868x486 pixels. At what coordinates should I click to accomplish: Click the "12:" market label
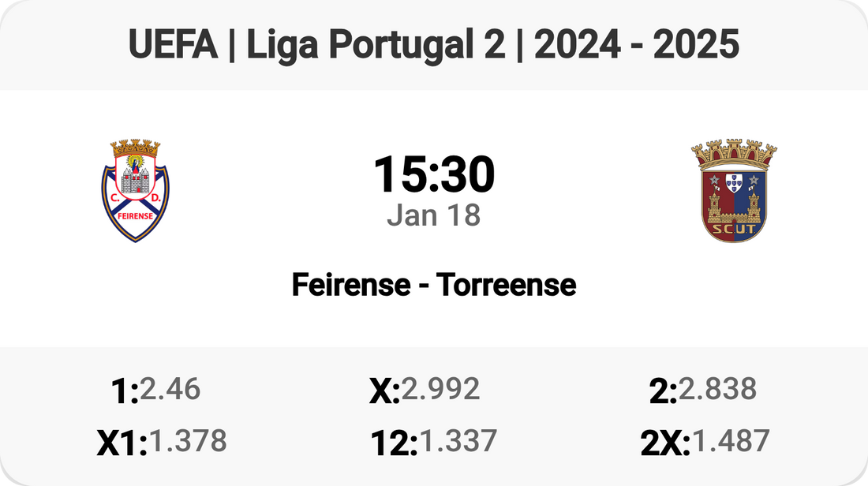[x=394, y=443]
